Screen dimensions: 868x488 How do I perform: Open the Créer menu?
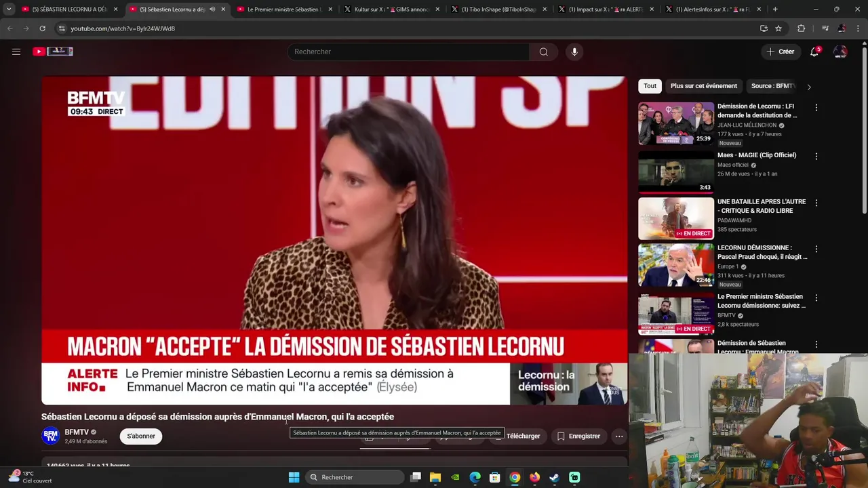coord(780,52)
